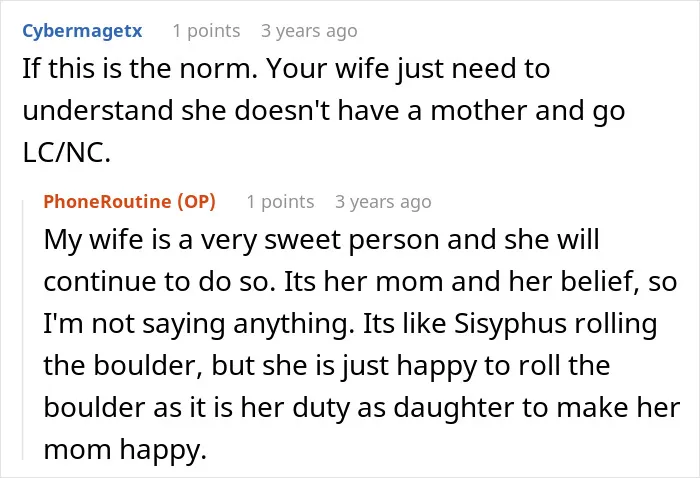700x478 pixels.
Task: Open the Cybermagetx user profile link
Action: [82, 31]
